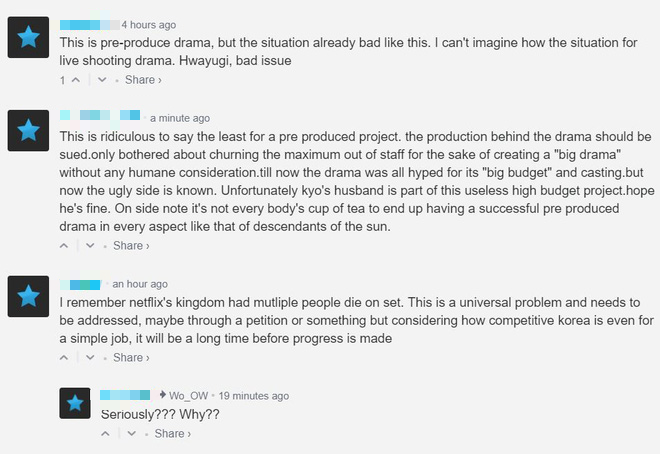Downvote the Hwayugi pre-produce drama comment
This screenshot has height=454, width=660.
102,80
